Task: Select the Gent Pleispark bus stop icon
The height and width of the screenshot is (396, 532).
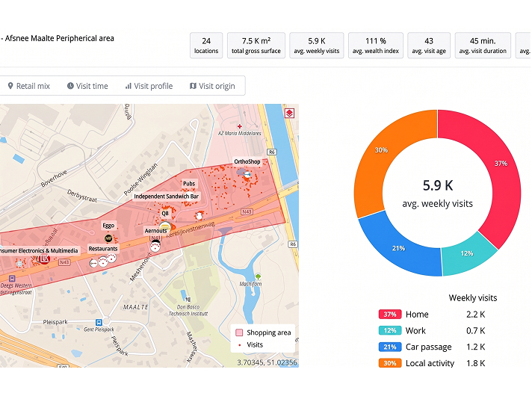Action: tap(99, 322)
